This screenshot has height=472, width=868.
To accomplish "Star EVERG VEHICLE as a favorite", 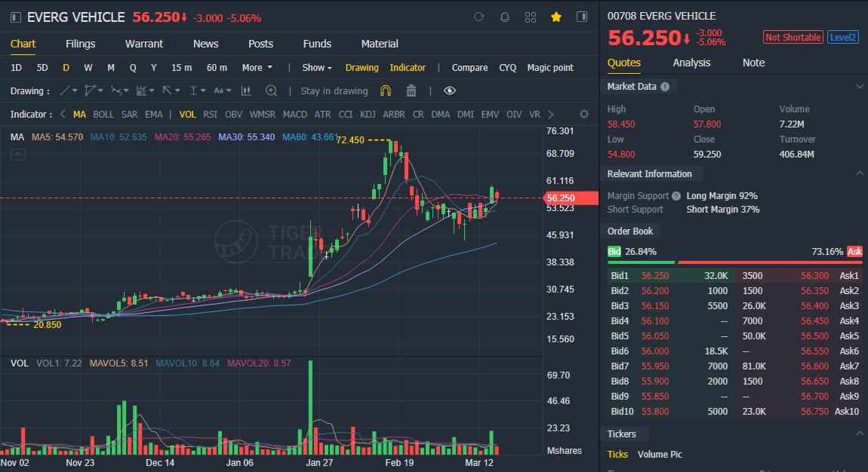I will pos(556,17).
